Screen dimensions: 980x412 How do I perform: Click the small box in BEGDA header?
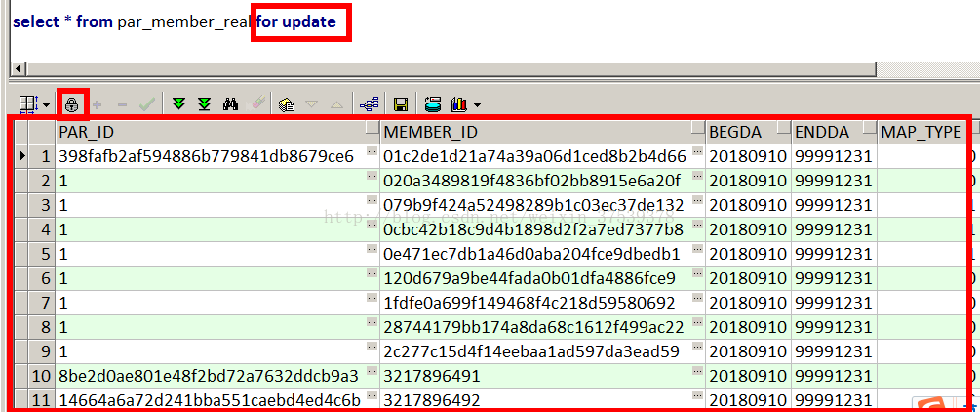784,128
